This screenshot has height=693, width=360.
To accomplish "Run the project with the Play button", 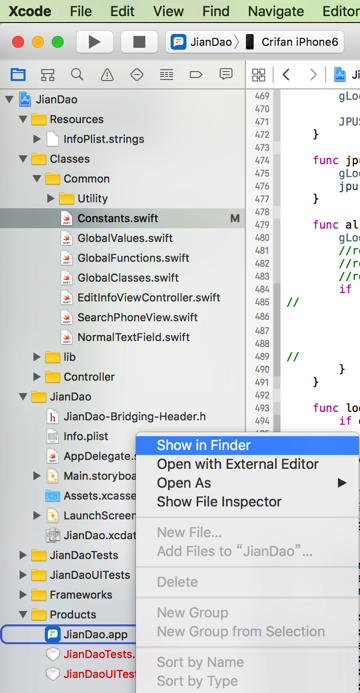I will point(95,42).
